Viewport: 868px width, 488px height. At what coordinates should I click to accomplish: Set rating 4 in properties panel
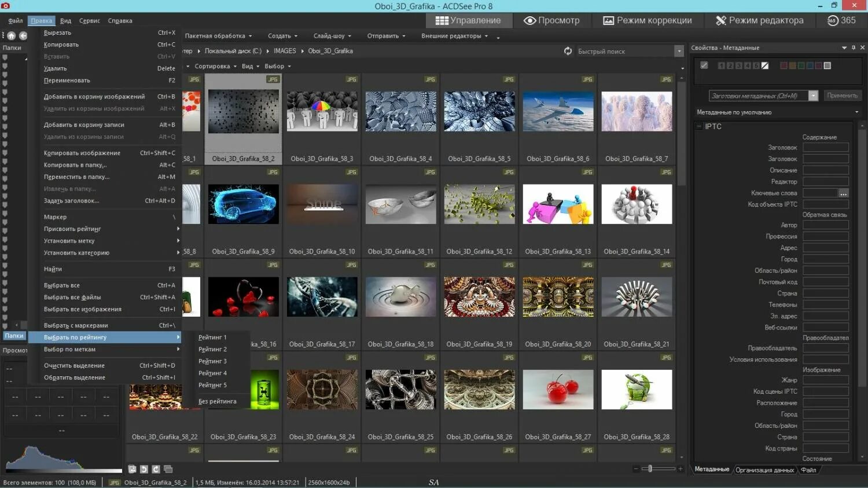747,65
